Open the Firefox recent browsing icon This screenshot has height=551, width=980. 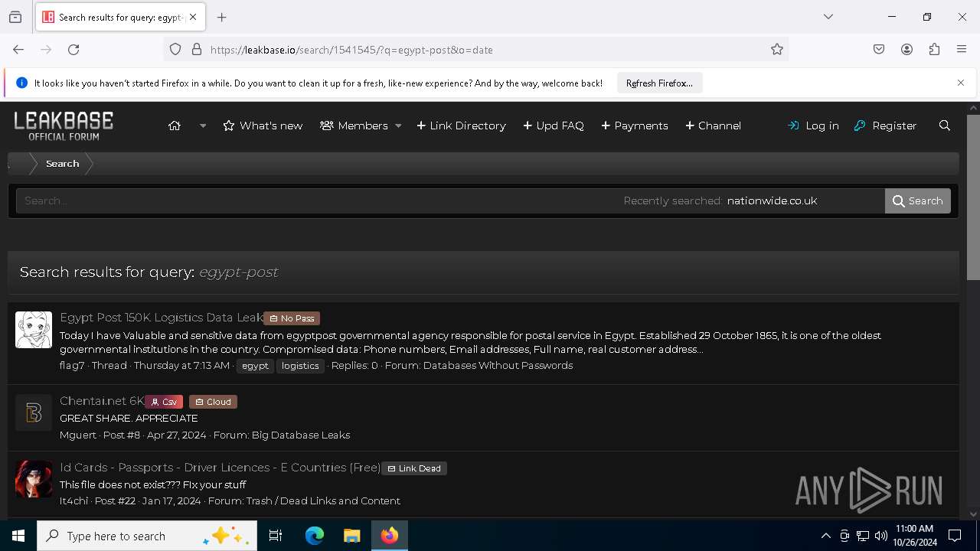pyautogui.click(x=15, y=17)
